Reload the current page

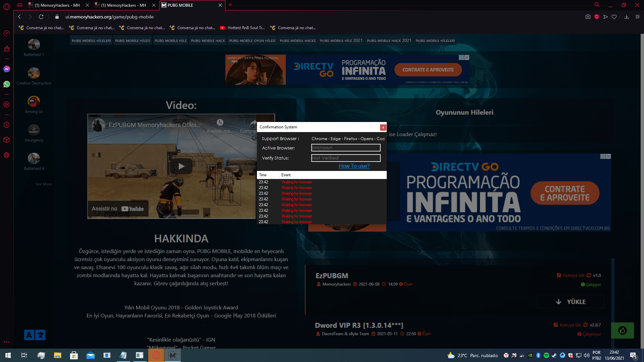pyautogui.click(x=41, y=17)
